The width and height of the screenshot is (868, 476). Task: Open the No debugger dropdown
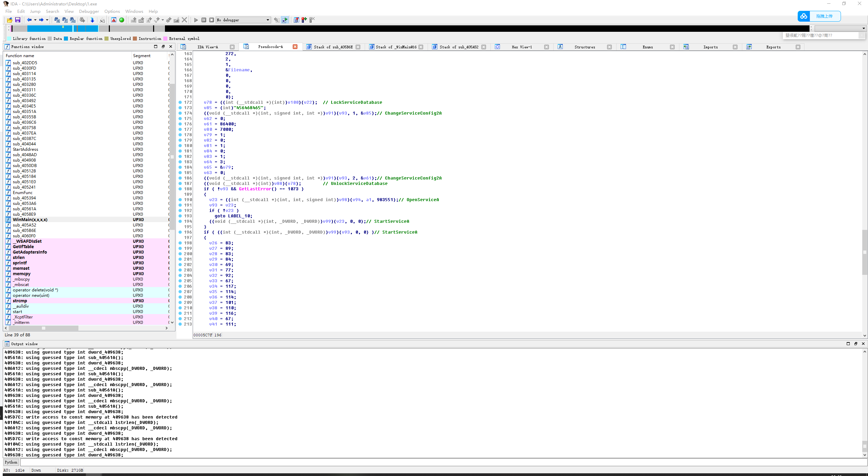[x=268, y=20]
